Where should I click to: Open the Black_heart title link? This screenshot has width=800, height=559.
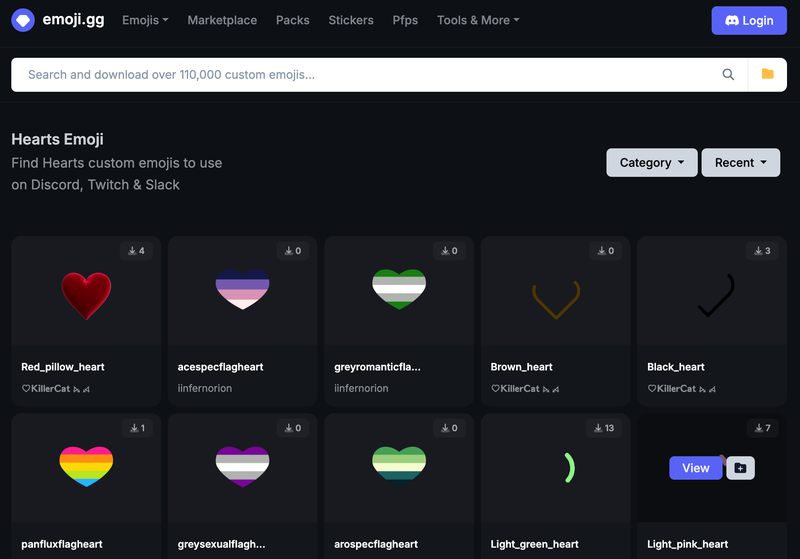(x=676, y=367)
